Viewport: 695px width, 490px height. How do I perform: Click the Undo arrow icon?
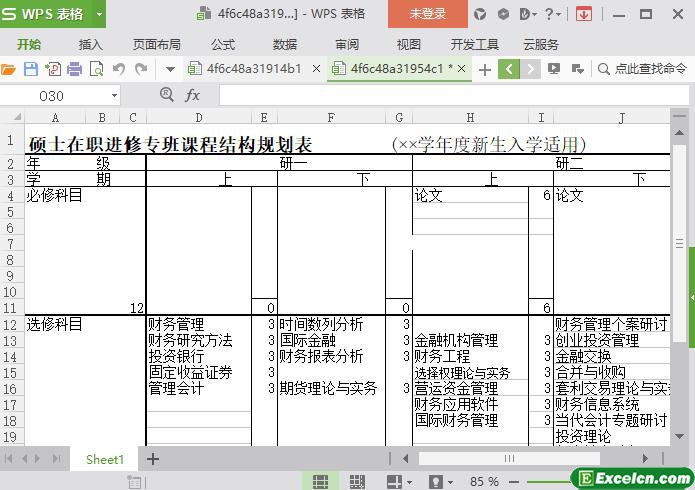tap(119, 69)
